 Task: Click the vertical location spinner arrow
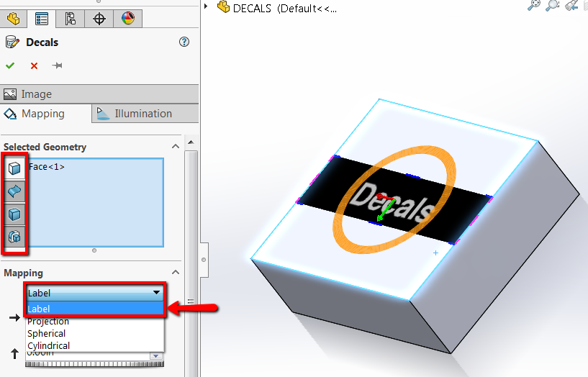click(156, 355)
